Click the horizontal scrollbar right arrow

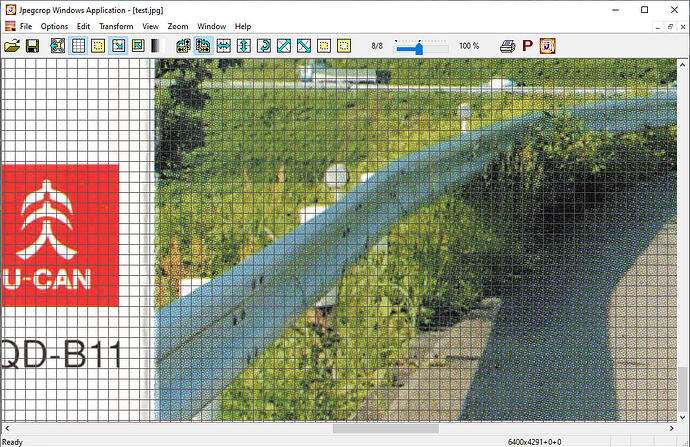click(672, 428)
